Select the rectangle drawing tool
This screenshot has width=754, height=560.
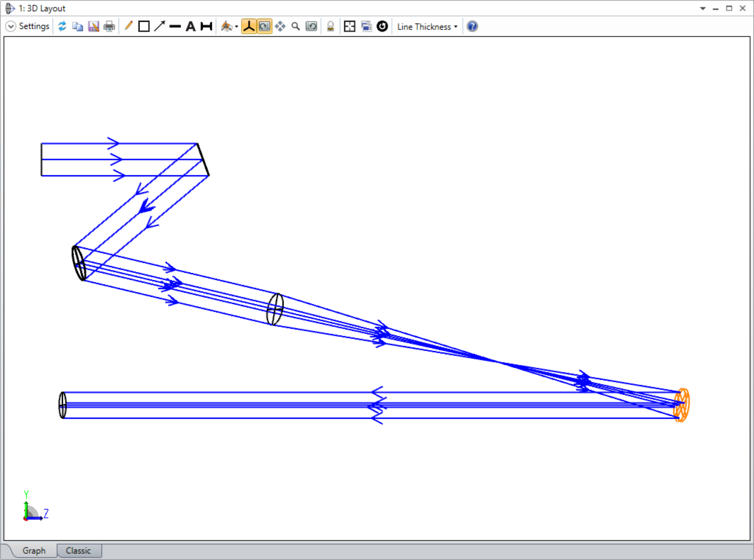(x=144, y=26)
